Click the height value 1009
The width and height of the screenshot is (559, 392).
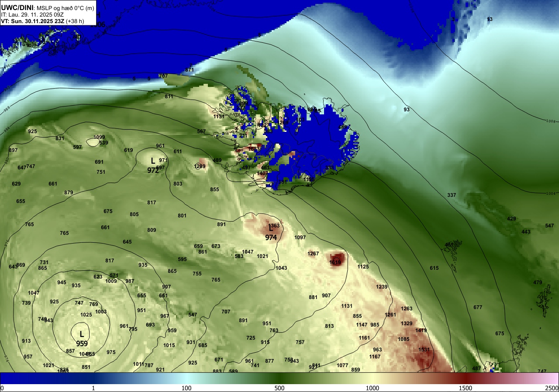[x=111, y=281]
